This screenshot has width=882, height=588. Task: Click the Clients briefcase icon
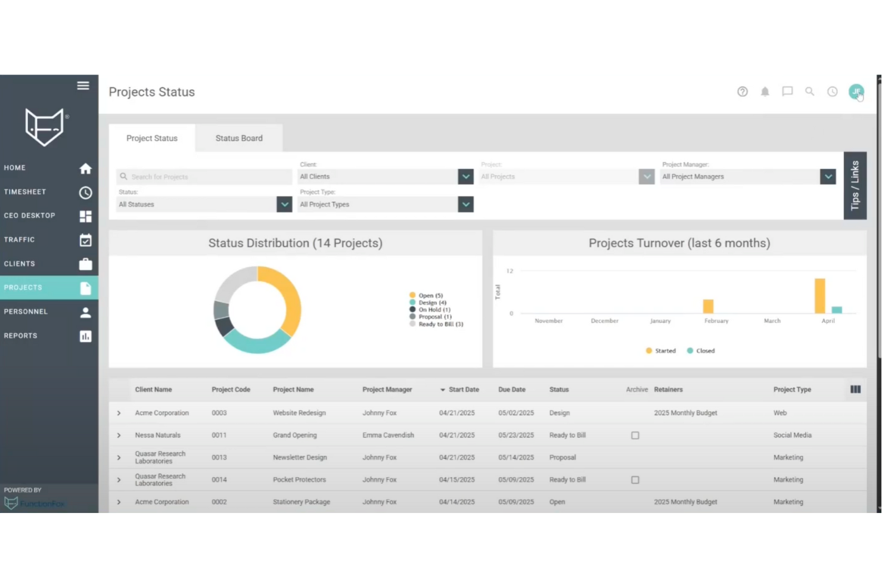[x=85, y=263]
